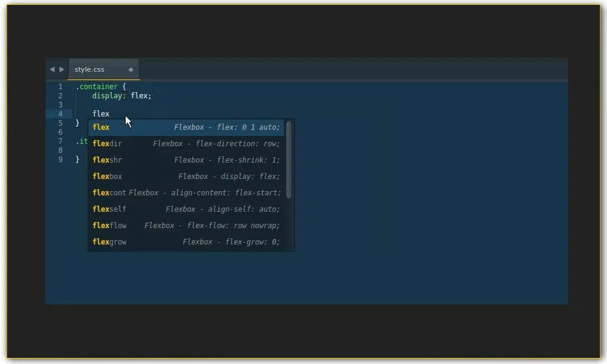Place cursor in the .container selector
This screenshot has height=364, width=607.
pos(97,86)
